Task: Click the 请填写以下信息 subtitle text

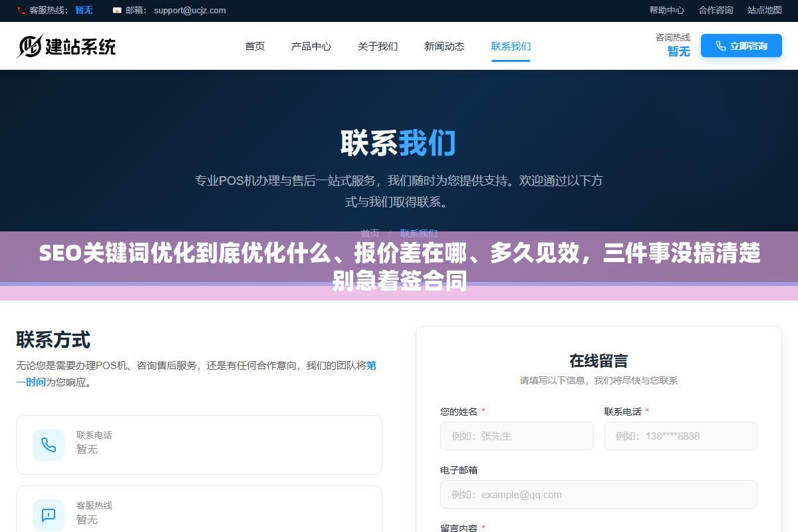Action: [598, 381]
